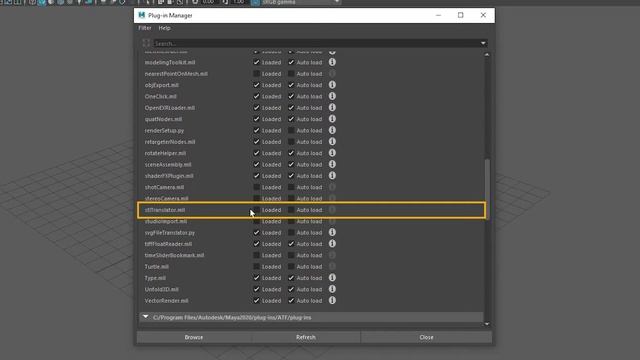Open the Help menu
Image resolution: width=640 pixels, height=360 pixels.
(164, 28)
